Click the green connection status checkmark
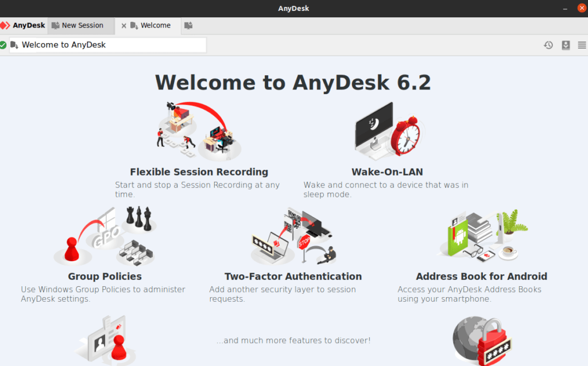The image size is (588, 366). click(x=3, y=45)
